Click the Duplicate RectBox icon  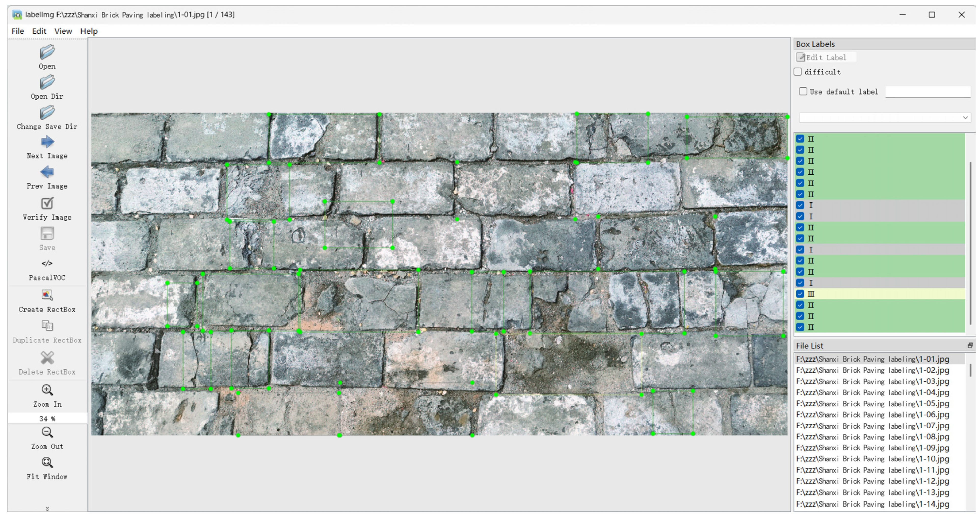point(47,326)
